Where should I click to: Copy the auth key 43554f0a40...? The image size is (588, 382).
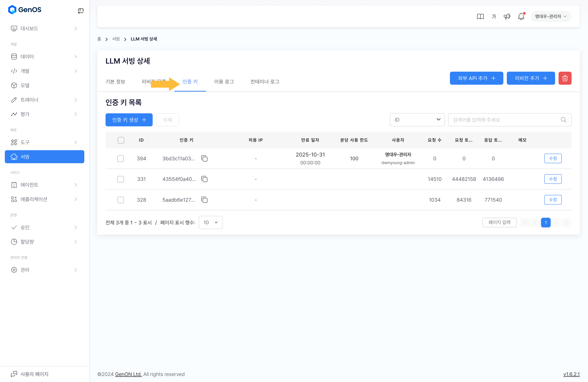click(204, 179)
